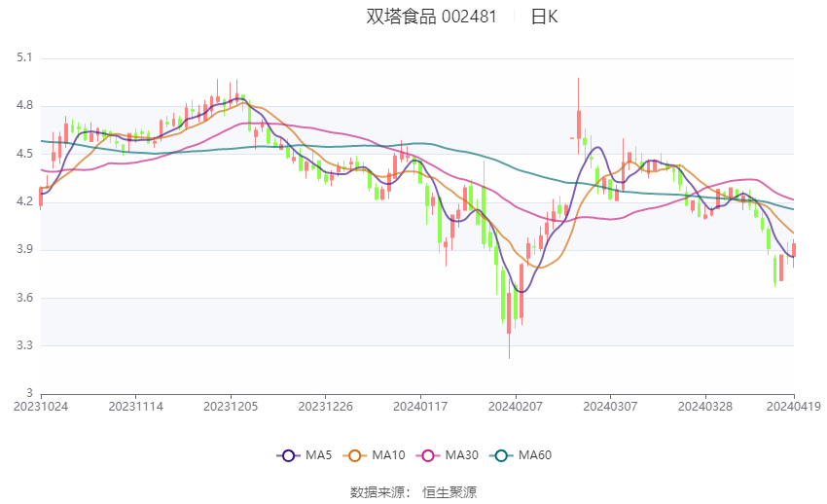This screenshot has width=827, height=504.
Task: Hide the MA10 line using its legend label
Action: 388,455
